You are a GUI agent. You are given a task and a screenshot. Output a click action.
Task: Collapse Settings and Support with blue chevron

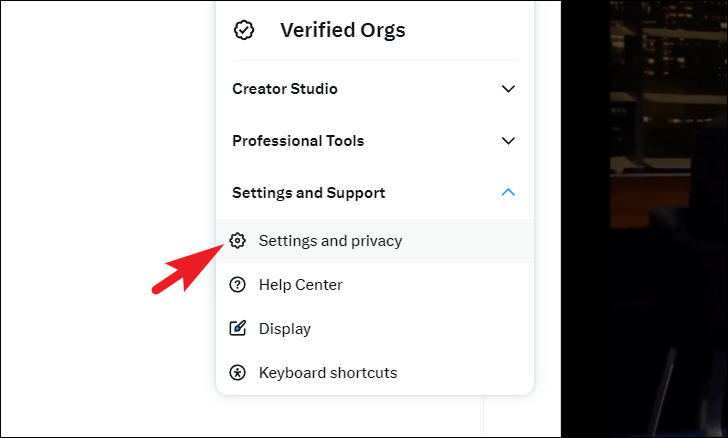508,193
